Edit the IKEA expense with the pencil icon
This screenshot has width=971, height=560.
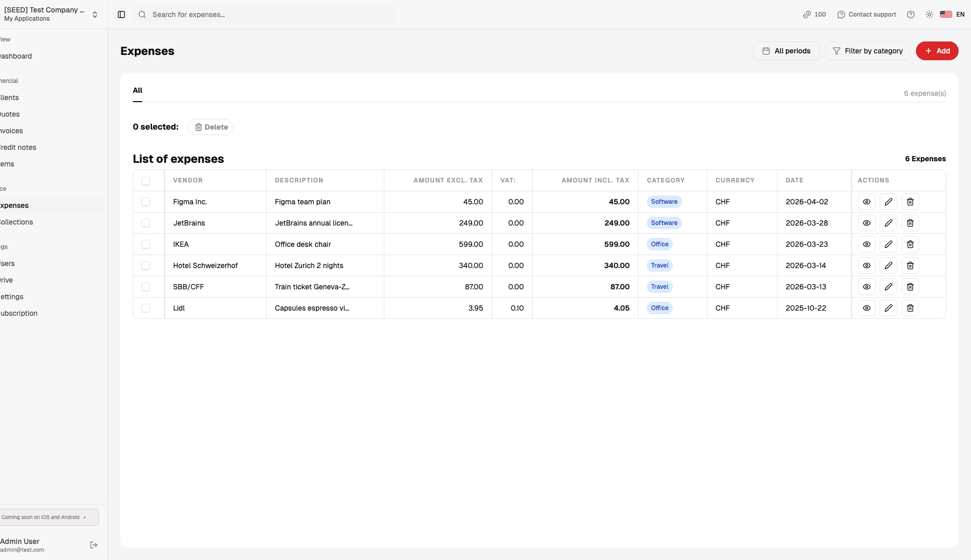[888, 244]
